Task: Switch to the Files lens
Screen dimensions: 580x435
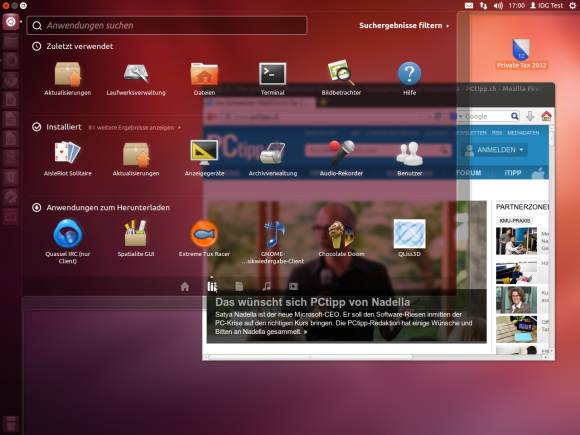Action: pyautogui.click(x=239, y=286)
